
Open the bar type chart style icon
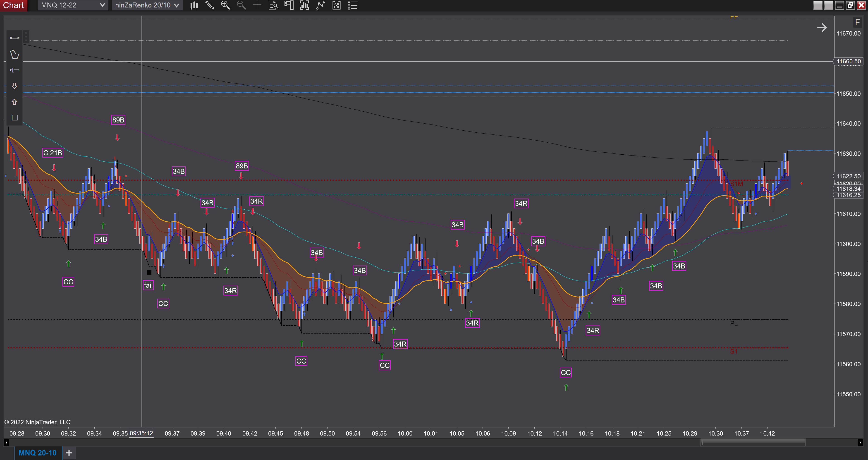coord(194,5)
